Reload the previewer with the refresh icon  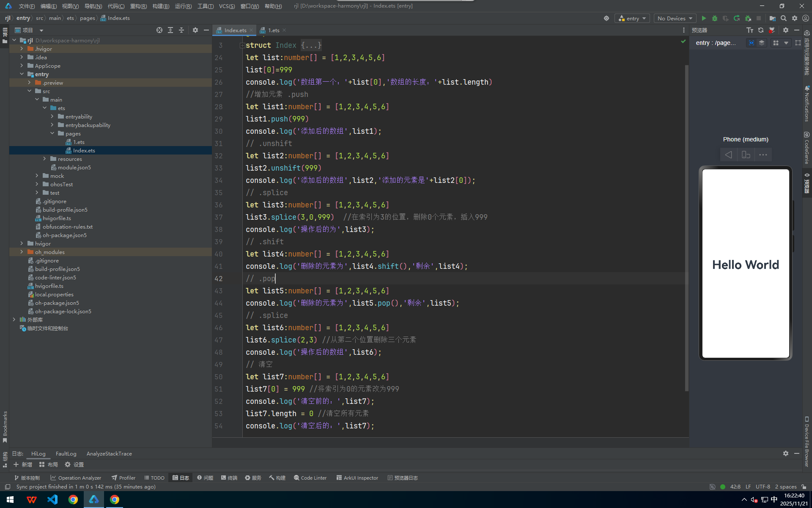(x=761, y=30)
